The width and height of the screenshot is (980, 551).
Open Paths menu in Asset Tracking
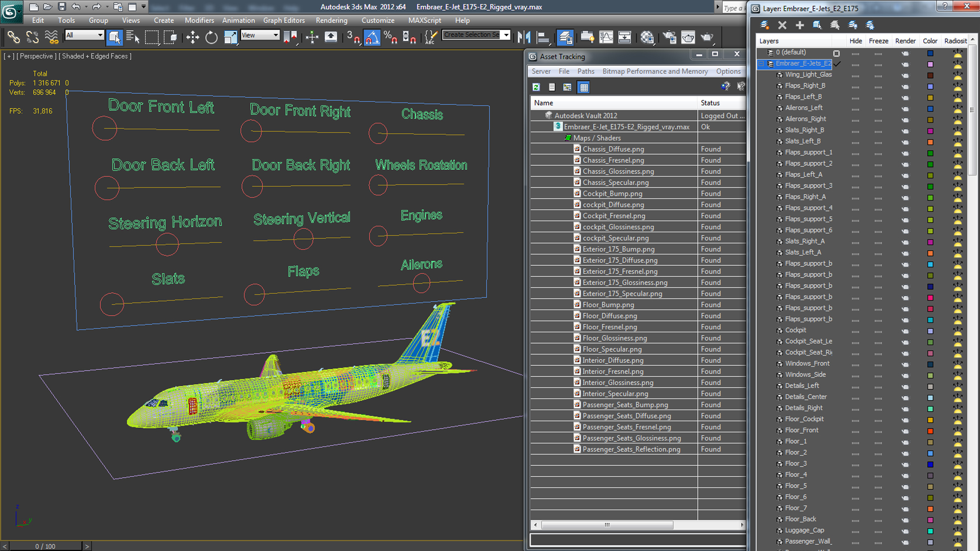point(585,71)
